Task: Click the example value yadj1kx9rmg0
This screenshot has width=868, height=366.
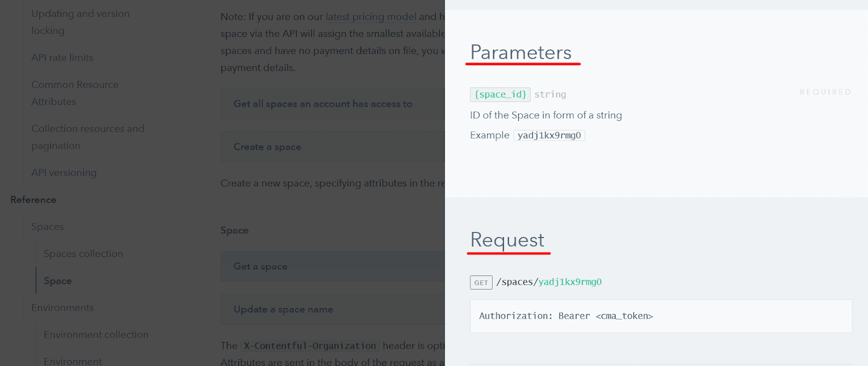Action: 549,136
